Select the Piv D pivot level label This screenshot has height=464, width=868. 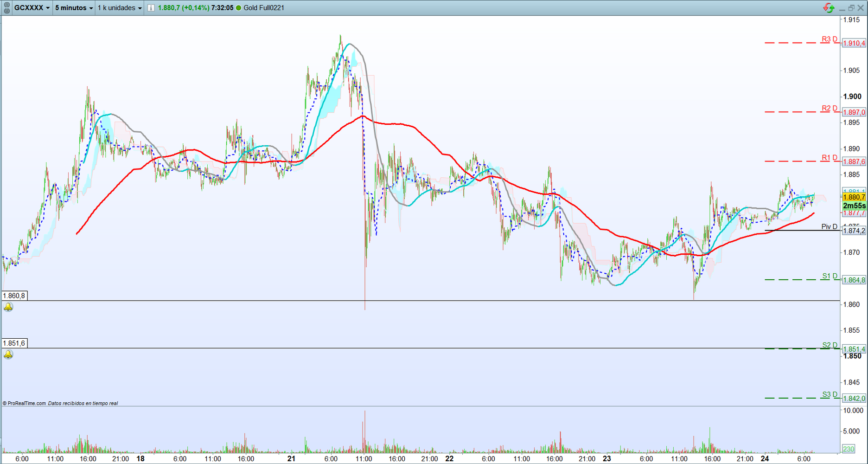tap(829, 226)
